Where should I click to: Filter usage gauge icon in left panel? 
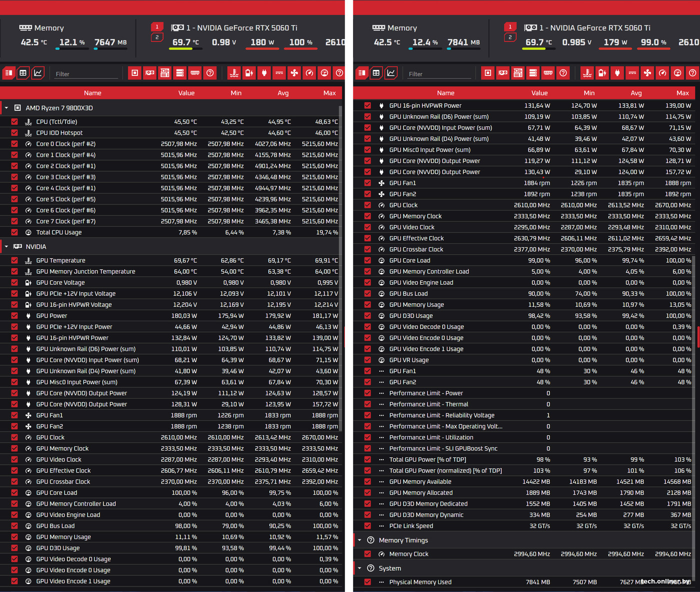pyautogui.click(x=324, y=73)
